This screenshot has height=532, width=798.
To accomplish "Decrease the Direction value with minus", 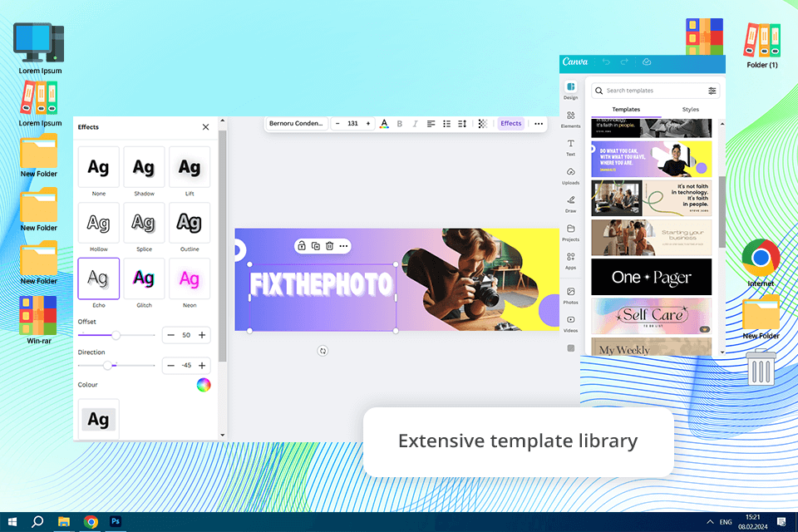I will click(x=171, y=366).
